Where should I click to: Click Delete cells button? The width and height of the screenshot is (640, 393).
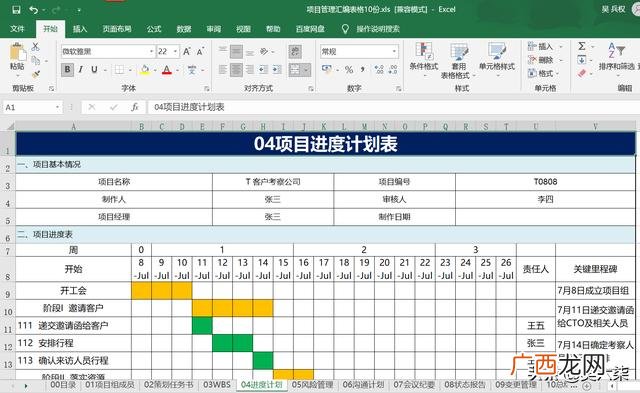[544, 60]
